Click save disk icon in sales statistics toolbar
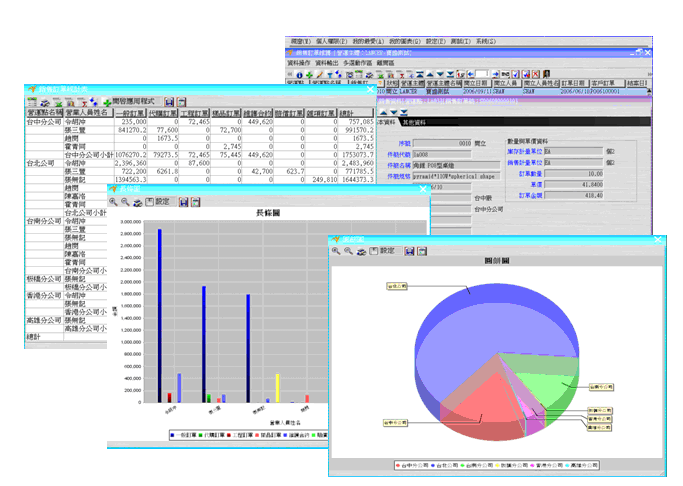683x486 pixels. (x=169, y=102)
